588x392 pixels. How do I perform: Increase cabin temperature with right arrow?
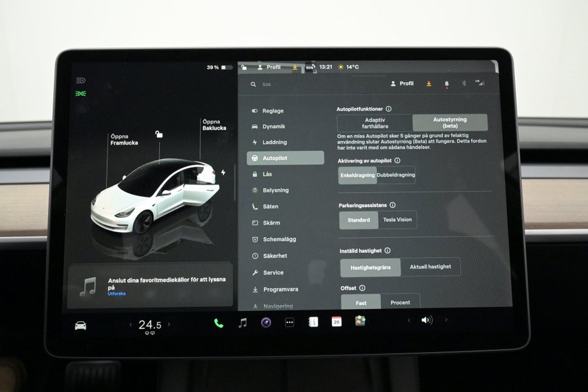(169, 324)
